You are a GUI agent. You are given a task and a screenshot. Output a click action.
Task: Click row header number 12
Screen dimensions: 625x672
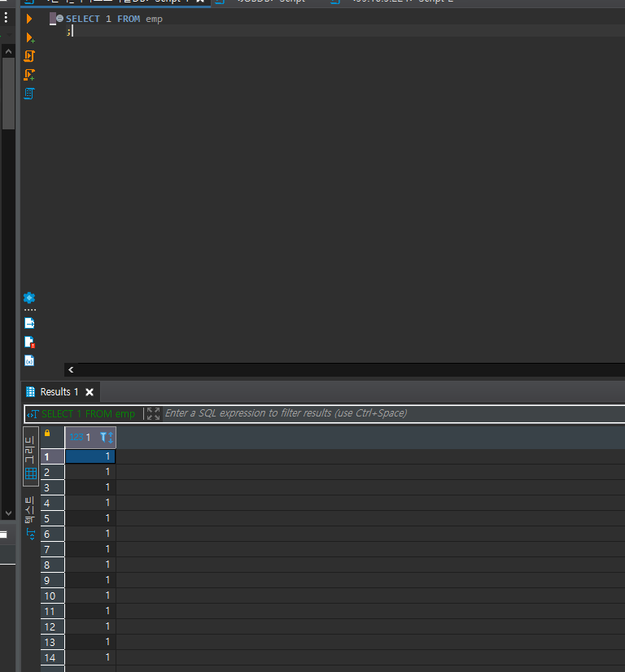click(52, 626)
